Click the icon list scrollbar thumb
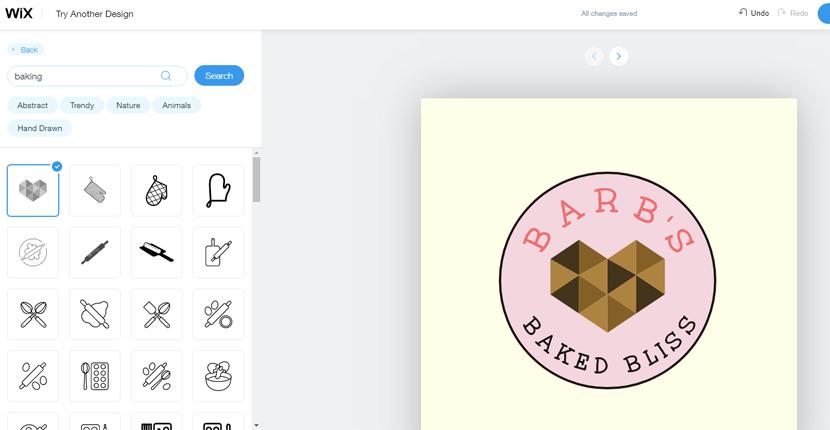Screen dimensions: 830x430 tap(256, 180)
